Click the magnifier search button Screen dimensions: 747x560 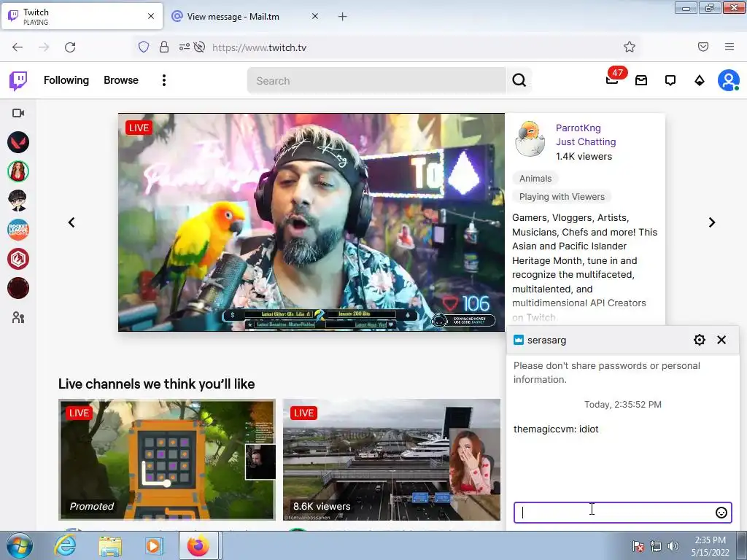[x=519, y=80]
